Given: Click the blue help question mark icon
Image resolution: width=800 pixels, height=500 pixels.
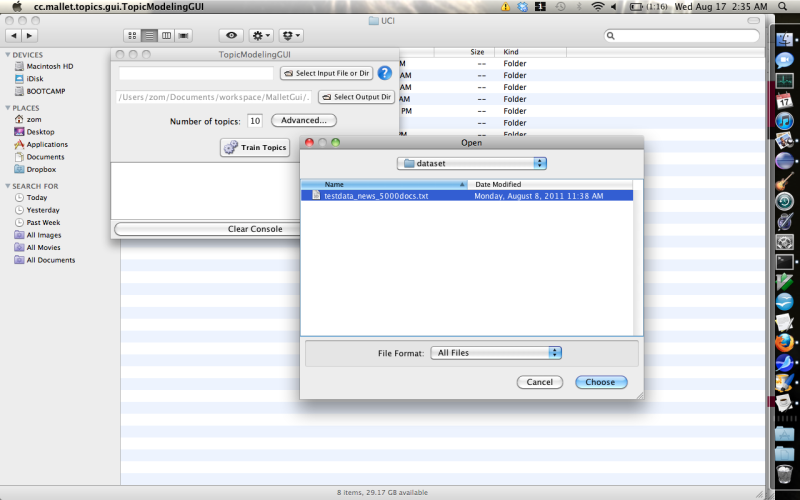Looking at the screenshot, I should pyautogui.click(x=384, y=73).
